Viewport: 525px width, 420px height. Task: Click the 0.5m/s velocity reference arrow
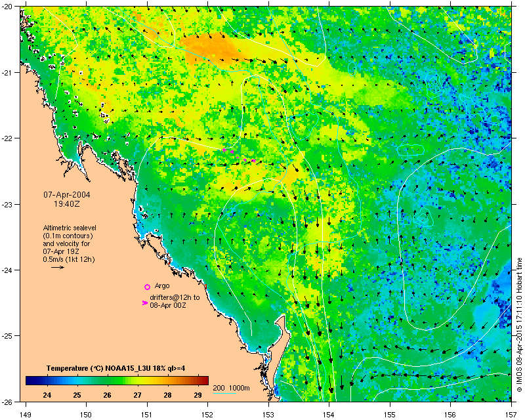tap(58, 267)
